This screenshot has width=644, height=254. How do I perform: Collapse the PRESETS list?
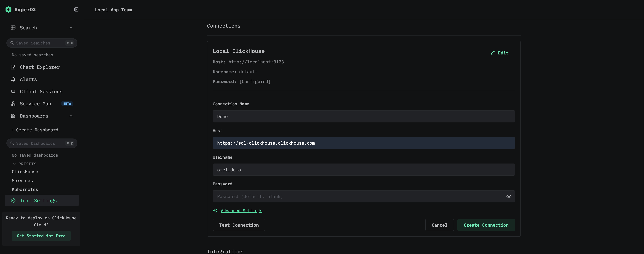point(14,164)
